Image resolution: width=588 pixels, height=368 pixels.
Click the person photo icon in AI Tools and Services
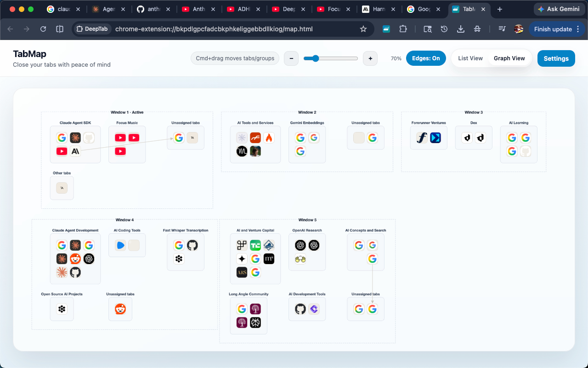coord(255,151)
